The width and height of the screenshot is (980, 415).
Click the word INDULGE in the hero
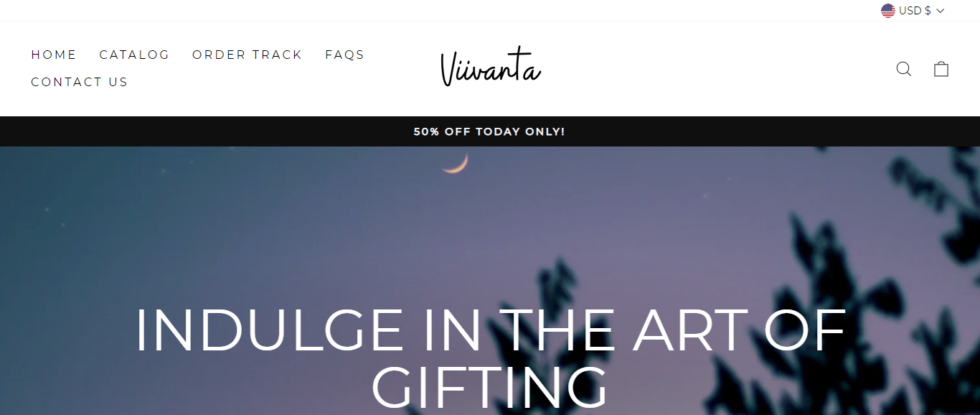269,331
